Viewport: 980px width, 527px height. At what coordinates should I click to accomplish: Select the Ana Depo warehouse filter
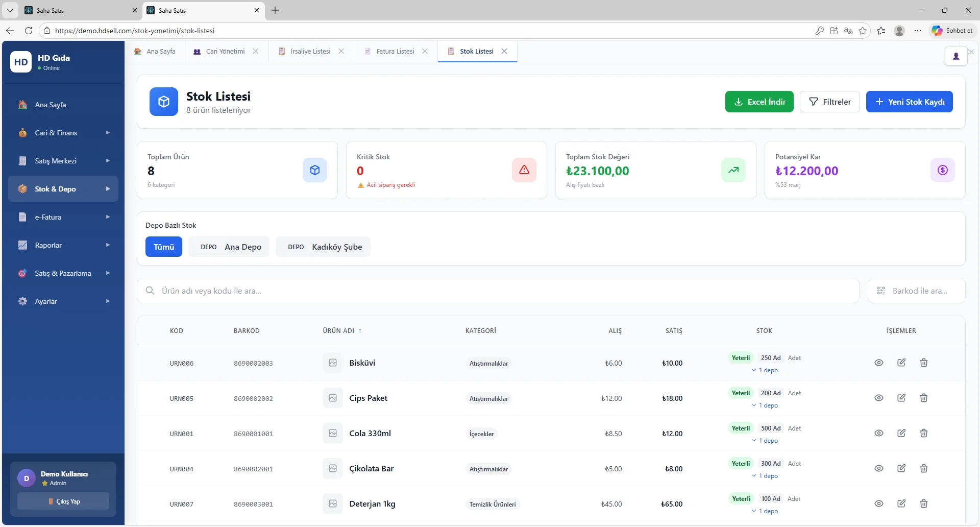[x=229, y=247]
